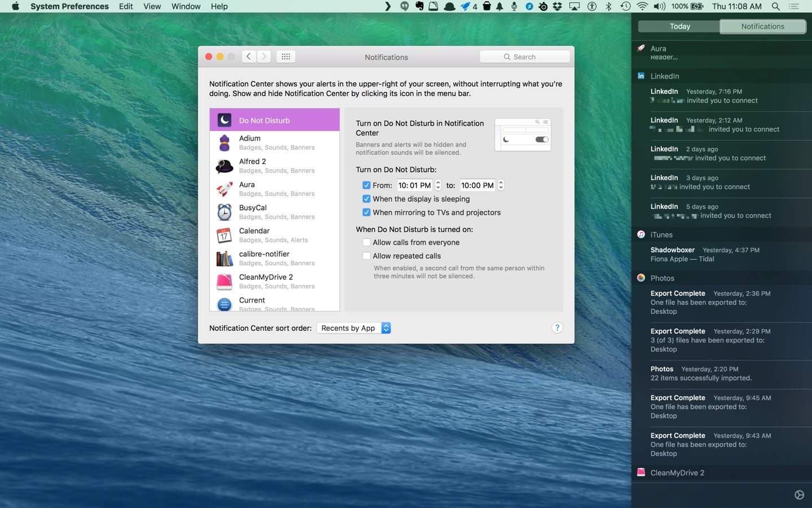The image size is (812, 508).
Task: Uncheck the From scheduled time checkbox
Action: click(x=367, y=185)
